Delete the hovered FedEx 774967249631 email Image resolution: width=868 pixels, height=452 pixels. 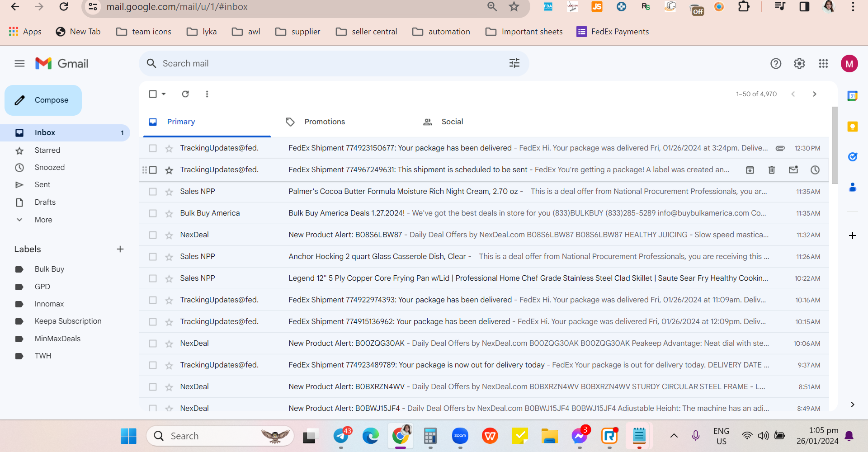coord(772,170)
